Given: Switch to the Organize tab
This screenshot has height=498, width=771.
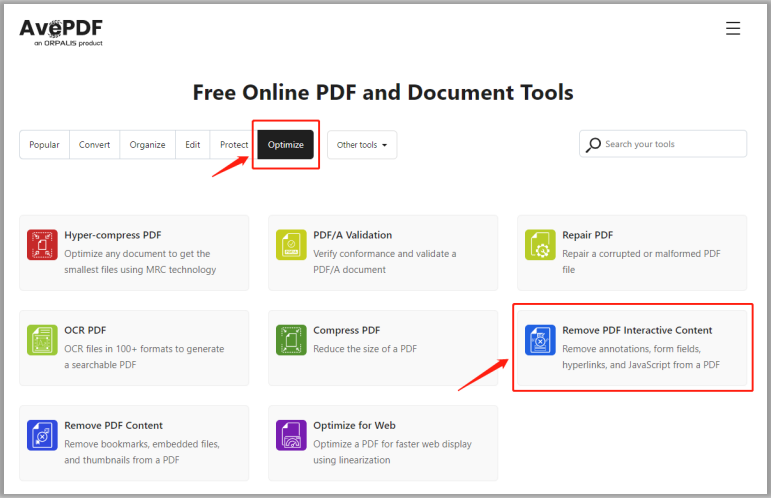Looking at the screenshot, I should point(148,145).
